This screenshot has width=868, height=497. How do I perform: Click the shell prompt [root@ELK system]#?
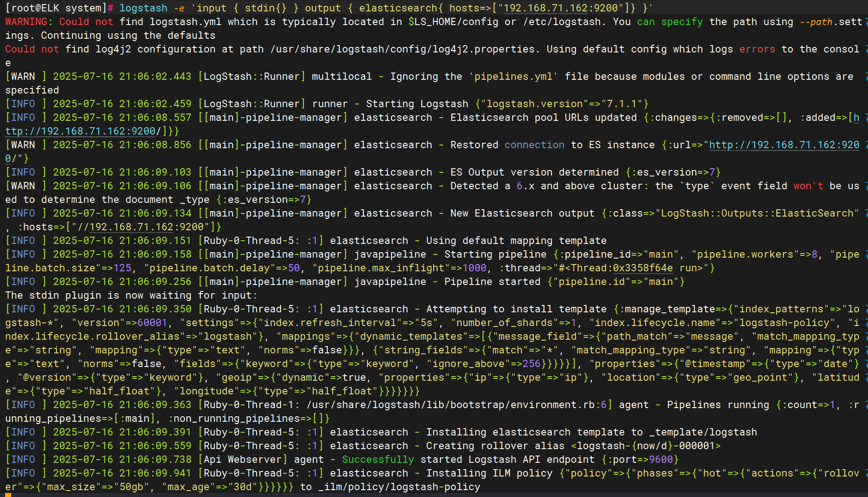pos(59,8)
